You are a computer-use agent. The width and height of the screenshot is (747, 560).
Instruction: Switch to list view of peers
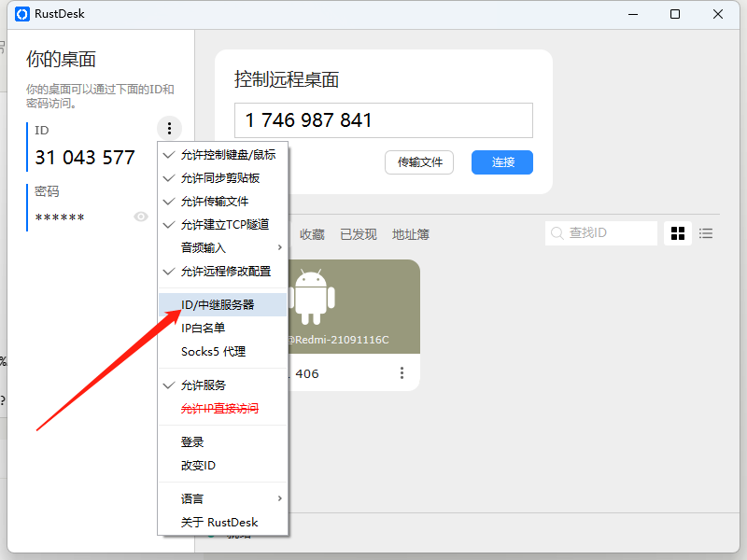coord(706,233)
